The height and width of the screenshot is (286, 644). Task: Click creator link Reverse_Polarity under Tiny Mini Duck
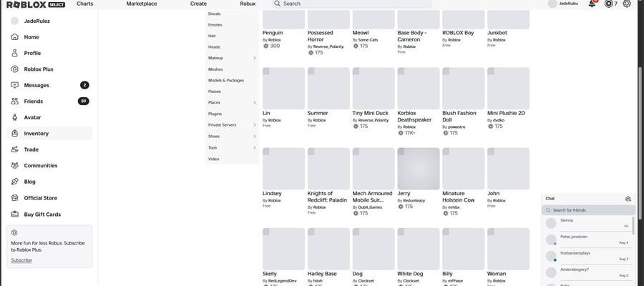(x=374, y=120)
